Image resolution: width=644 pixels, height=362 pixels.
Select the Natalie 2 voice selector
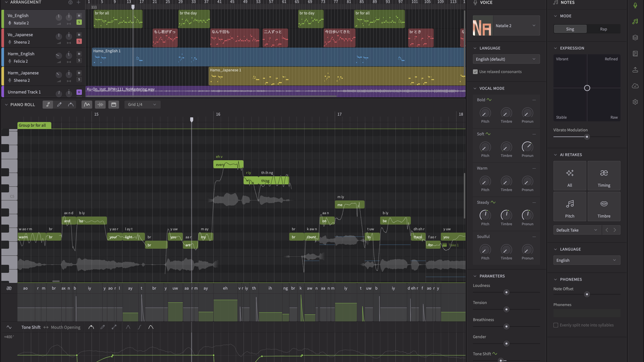click(506, 26)
